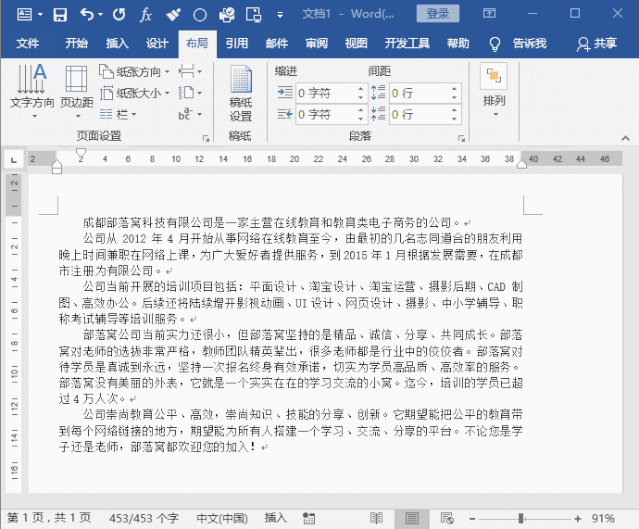The height and width of the screenshot is (529, 639).
Task: Expand the Orientation (纸张方向) dropdown arrow
Action: click(167, 72)
